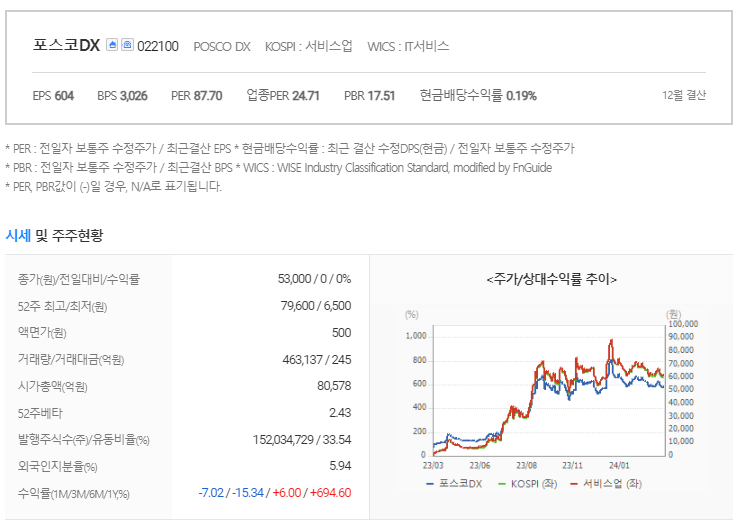The image size is (740, 522).
Task: Click the 24/01 x-axis date label
Action: [x=619, y=465]
